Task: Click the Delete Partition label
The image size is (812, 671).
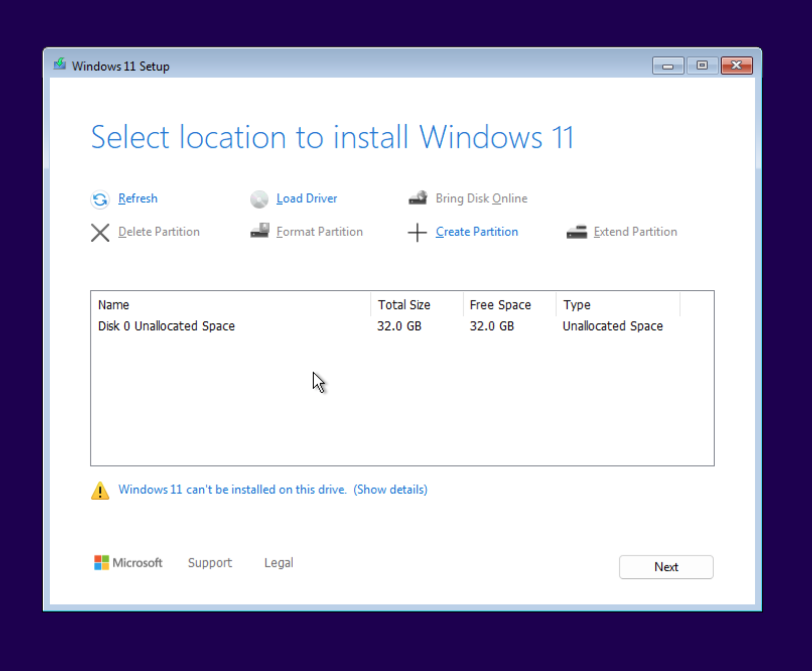Action: point(159,232)
